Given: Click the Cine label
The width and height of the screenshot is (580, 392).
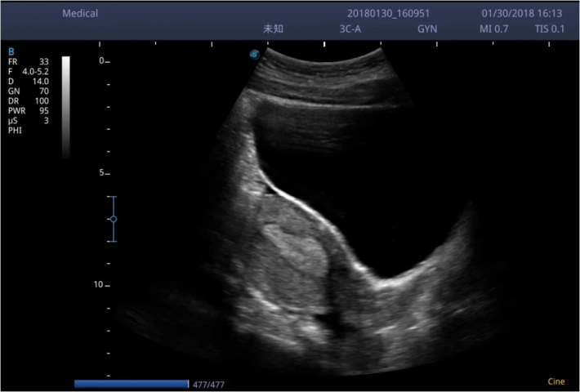Looking at the screenshot, I should (x=555, y=381).
